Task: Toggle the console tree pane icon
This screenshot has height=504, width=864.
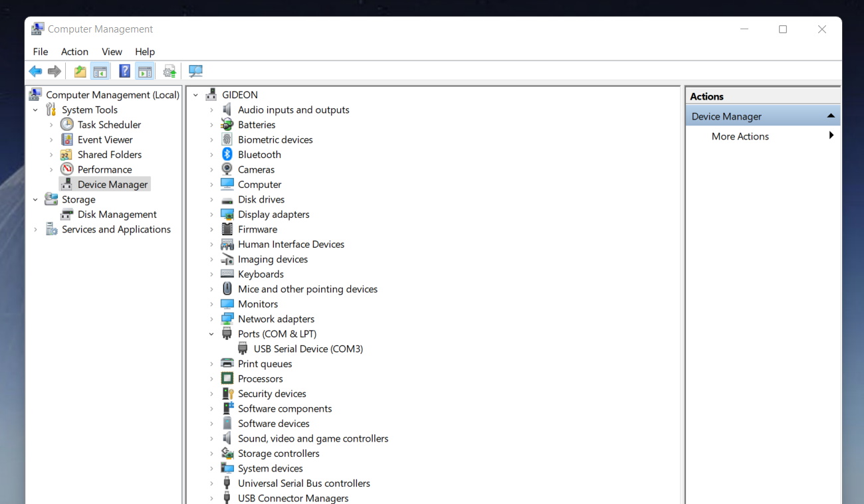Action: [100, 71]
